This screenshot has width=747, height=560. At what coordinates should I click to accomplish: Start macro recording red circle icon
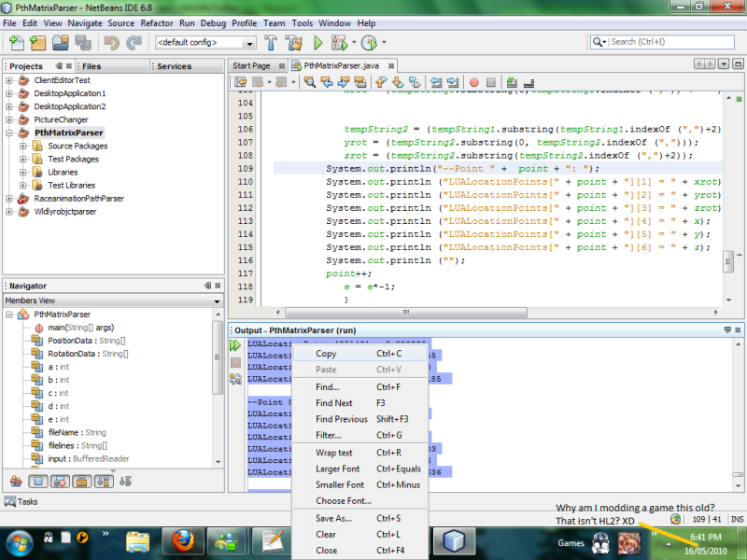point(474,82)
